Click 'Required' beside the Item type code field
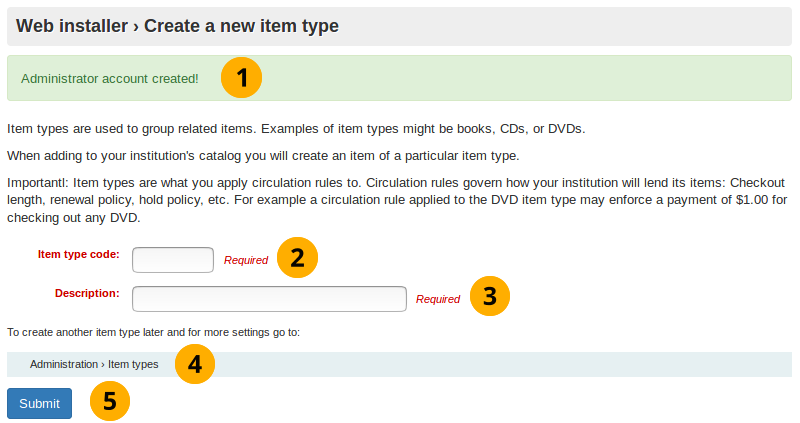The height and width of the screenshot is (423, 800). pyautogui.click(x=246, y=260)
